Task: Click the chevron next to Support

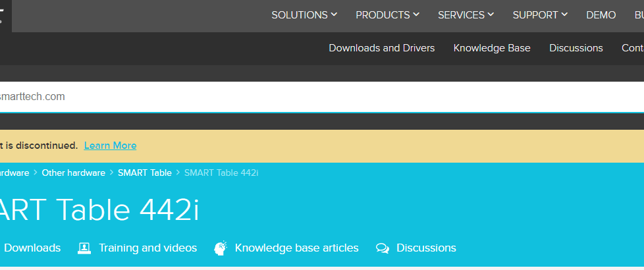Action: pos(564,14)
